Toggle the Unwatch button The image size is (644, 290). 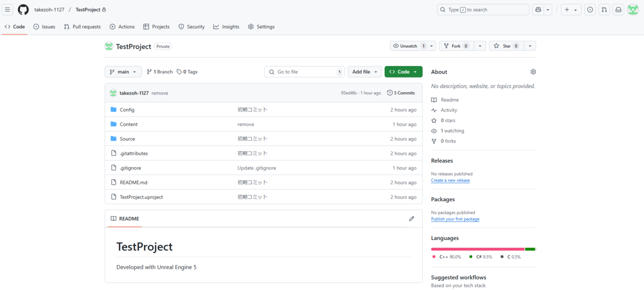413,46
